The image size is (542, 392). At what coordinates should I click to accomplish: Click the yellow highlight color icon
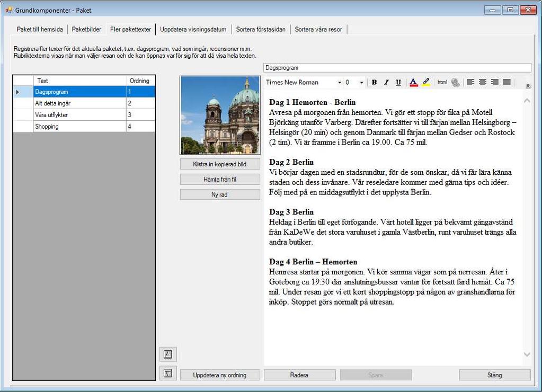pyautogui.click(x=426, y=82)
